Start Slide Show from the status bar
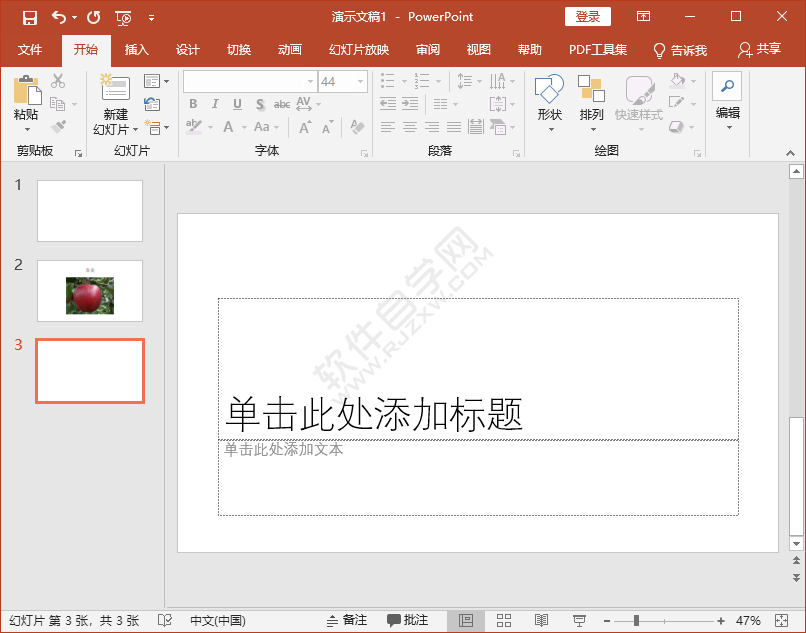Screen dimensions: 806x633 [x=579, y=621]
